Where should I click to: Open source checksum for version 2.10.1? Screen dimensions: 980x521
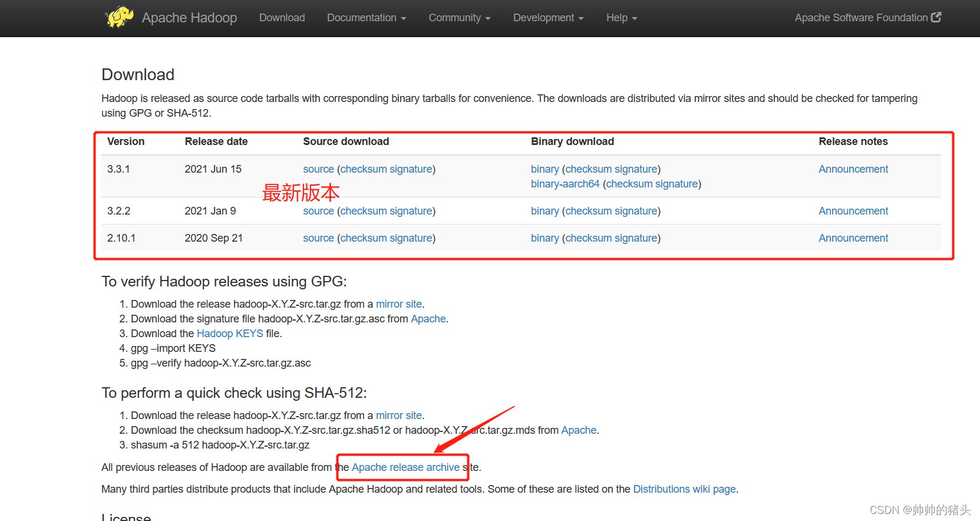point(363,238)
